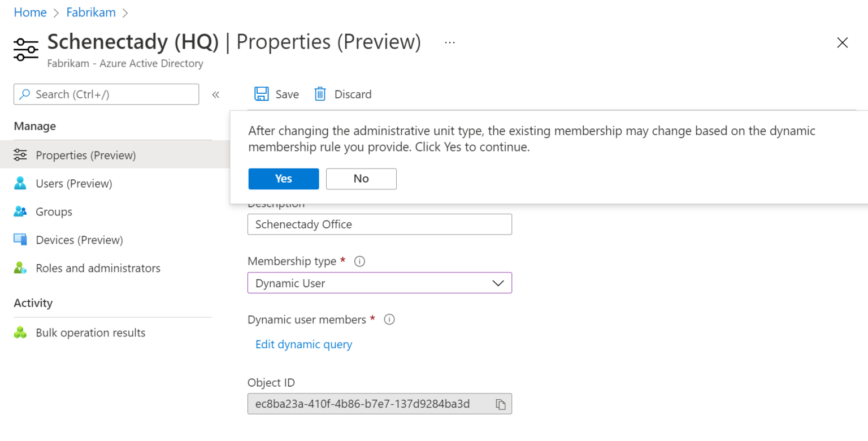
Task: Click the Groups people icon in sidebar
Action: pyautogui.click(x=20, y=211)
